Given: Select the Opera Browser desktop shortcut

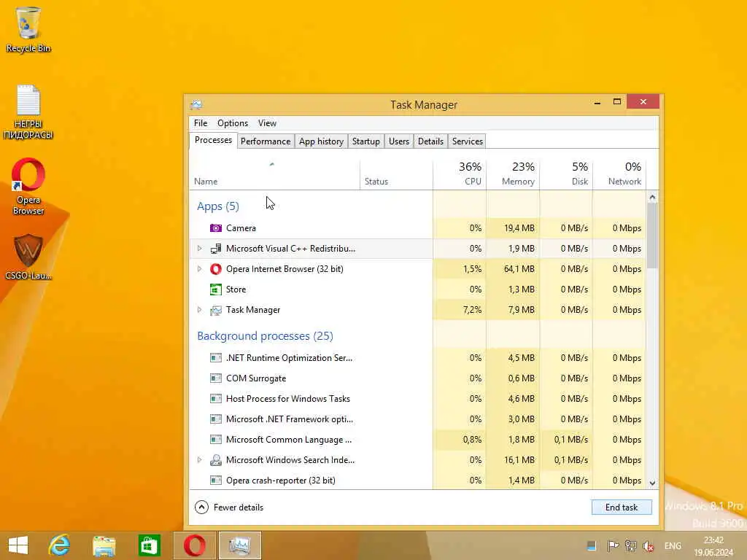Looking at the screenshot, I should point(28,187).
